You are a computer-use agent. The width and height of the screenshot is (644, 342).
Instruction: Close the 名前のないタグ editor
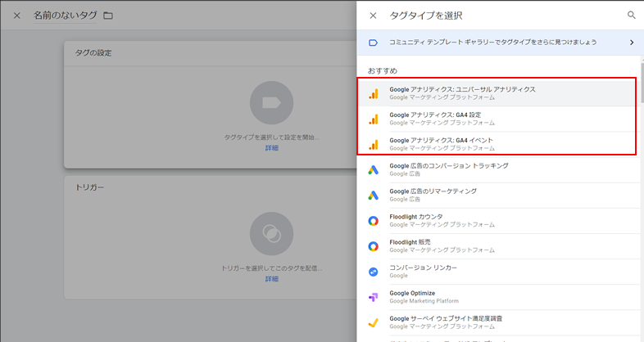[x=17, y=16]
